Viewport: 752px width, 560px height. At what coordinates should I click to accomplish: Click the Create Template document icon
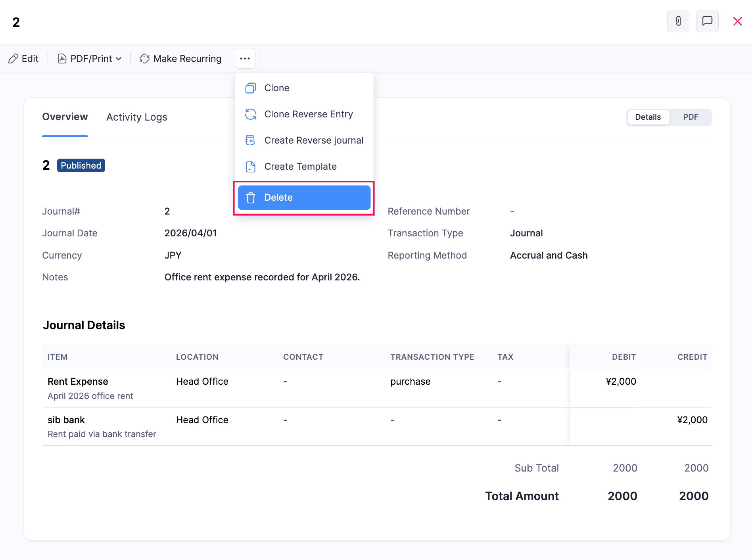pos(250,167)
